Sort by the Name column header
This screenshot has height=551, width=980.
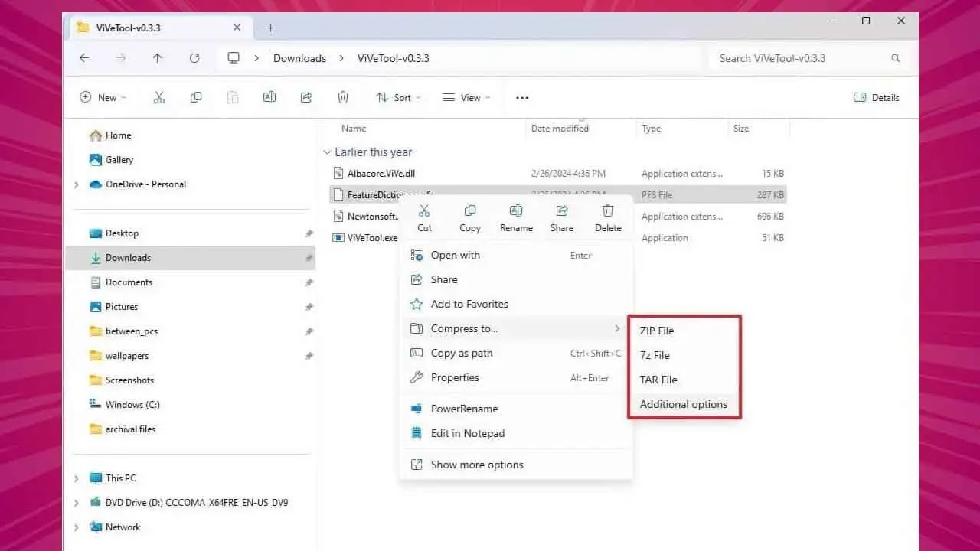tap(354, 129)
